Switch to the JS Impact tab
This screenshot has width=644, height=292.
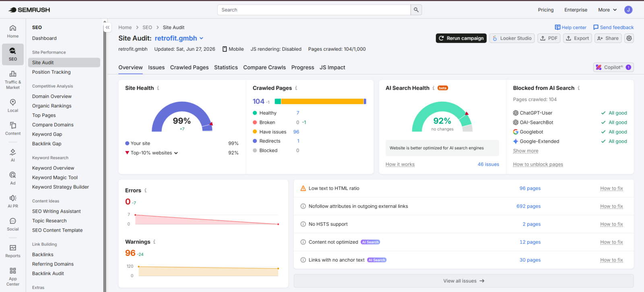[332, 68]
